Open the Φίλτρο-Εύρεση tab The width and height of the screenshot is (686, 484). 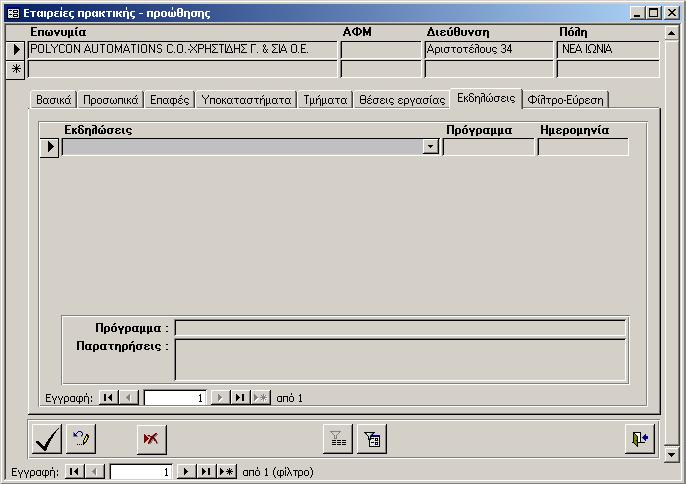[565, 100]
